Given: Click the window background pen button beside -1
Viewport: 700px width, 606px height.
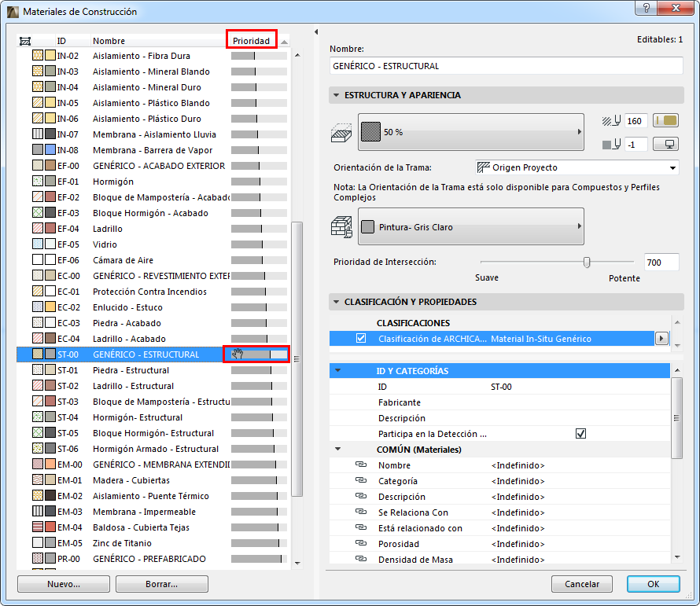Looking at the screenshot, I should click(665, 144).
